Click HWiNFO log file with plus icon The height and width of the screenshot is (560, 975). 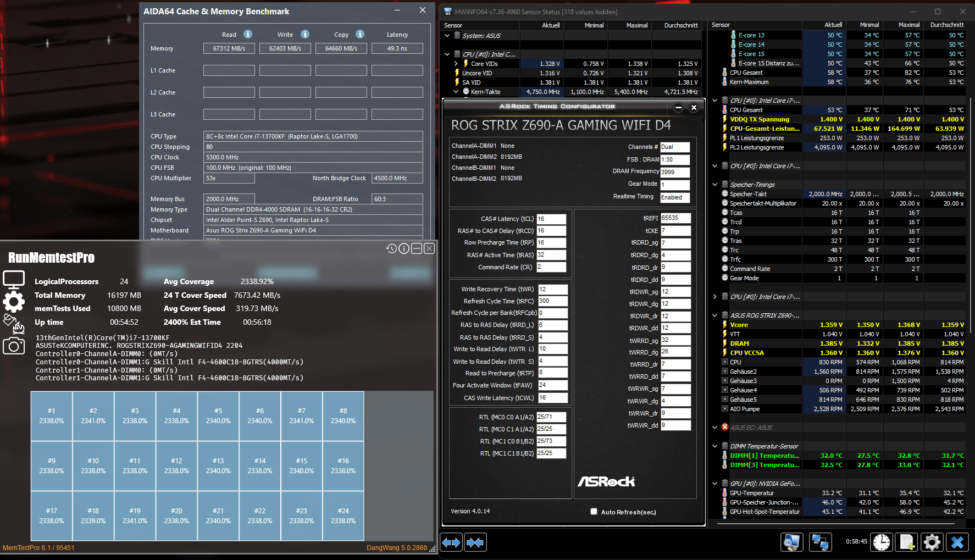point(907,542)
